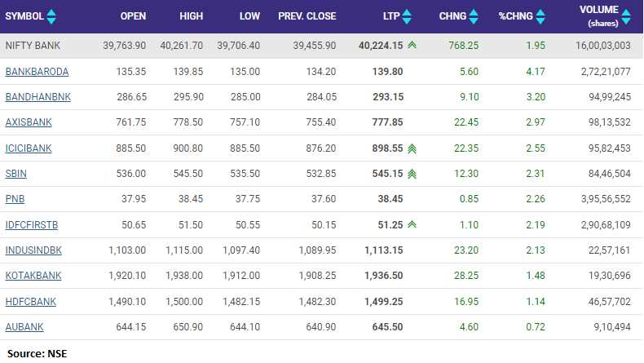Open ICICIBANK stock details
Viewport: 644px width, 363px height.
(30, 148)
